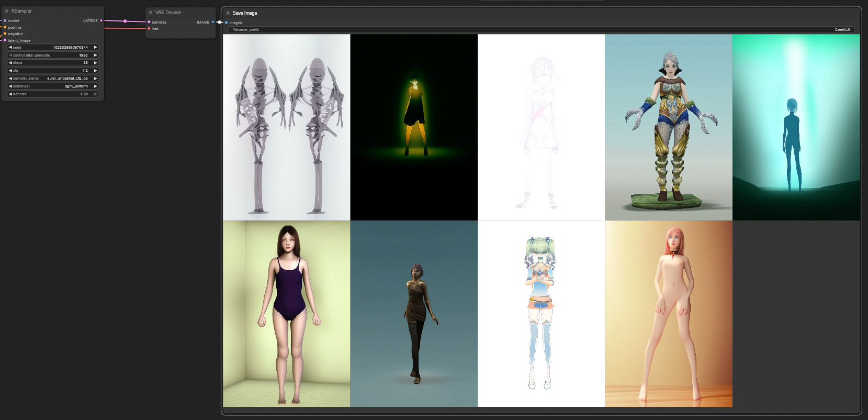Image resolution: width=868 pixels, height=420 pixels.
Task: Collapse the KSampler node via its dot
Action: 6,11
